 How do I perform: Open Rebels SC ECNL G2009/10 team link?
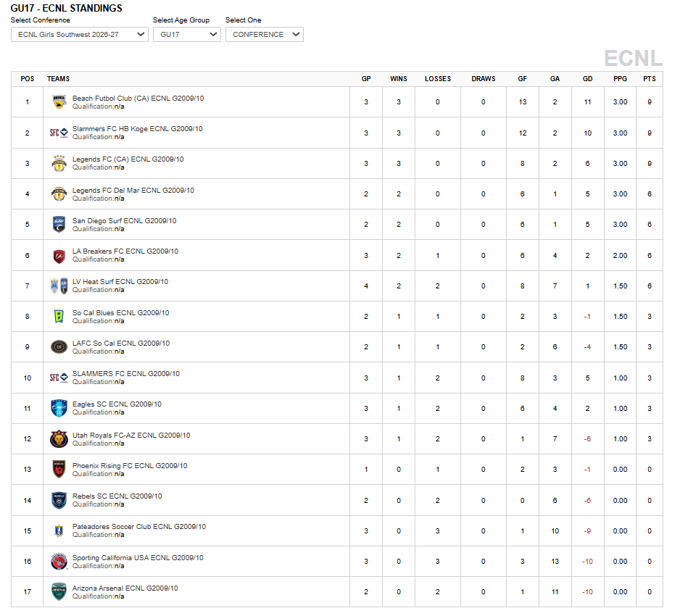point(117,496)
